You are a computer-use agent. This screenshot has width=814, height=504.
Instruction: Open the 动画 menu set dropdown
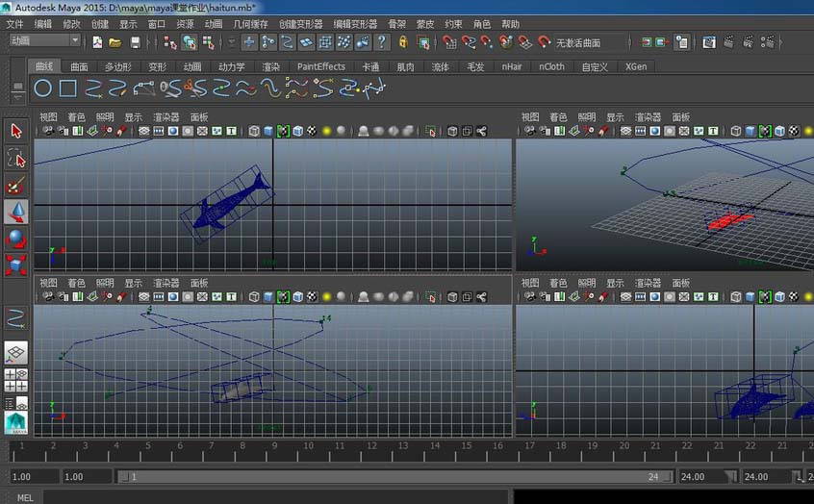(x=45, y=41)
